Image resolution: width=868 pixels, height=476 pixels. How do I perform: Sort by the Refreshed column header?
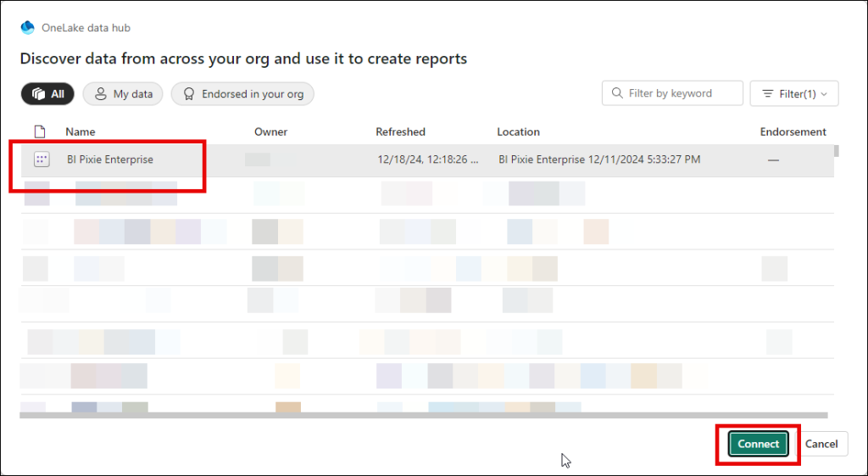(x=400, y=132)
